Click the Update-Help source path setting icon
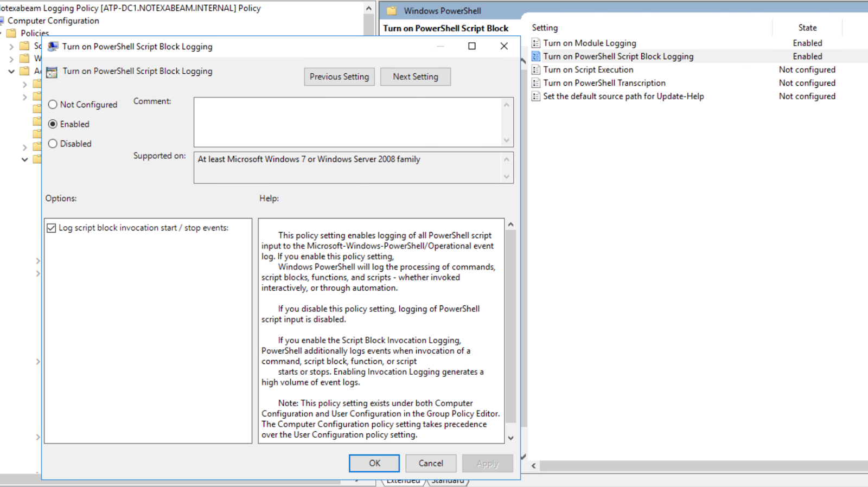Image resolution: width=868 pixels, height=487 pixels. pos(536,96)
